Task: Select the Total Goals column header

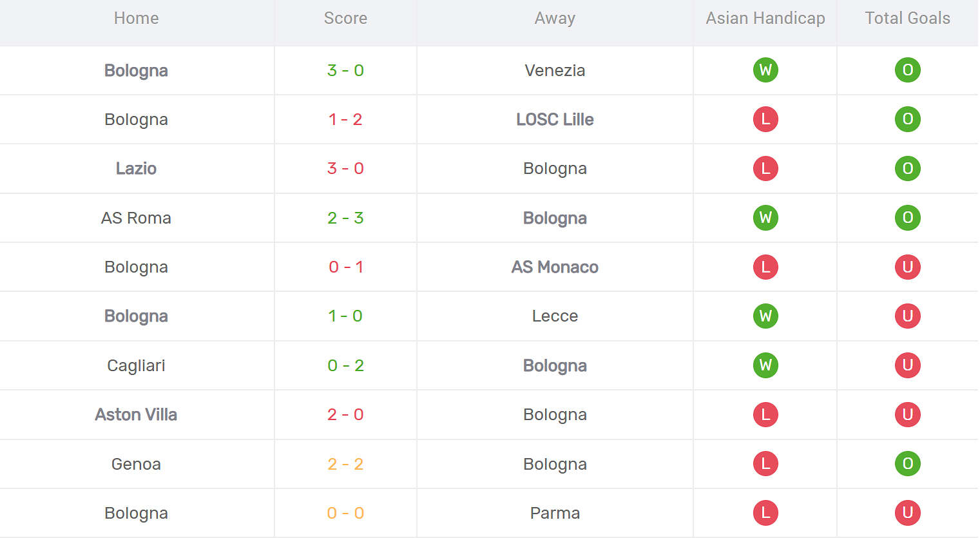Action: click(907, 18)
